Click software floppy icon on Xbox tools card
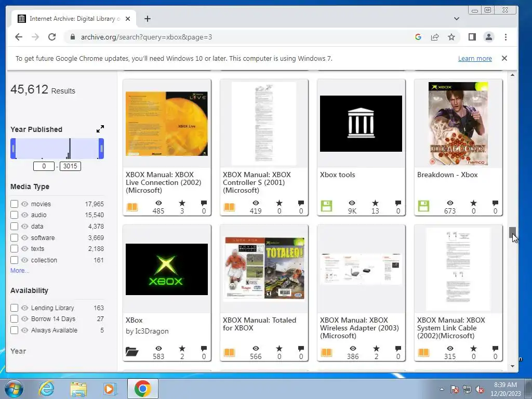 [x=326, y=206]
